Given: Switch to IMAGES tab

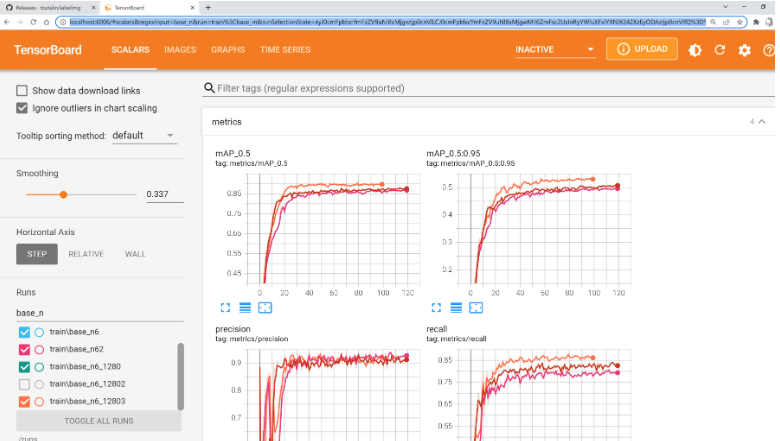Looking at the screenshot, I should pos(180,50).
